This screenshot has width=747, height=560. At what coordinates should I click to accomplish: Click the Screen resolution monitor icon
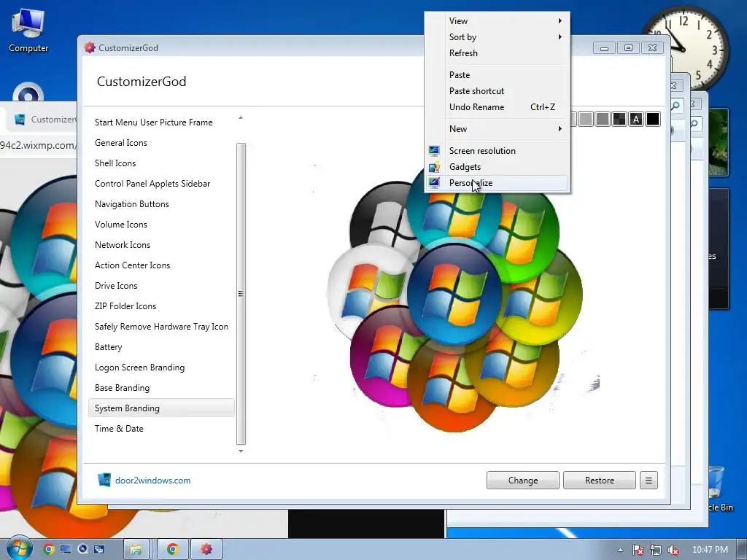click(434, 151)
